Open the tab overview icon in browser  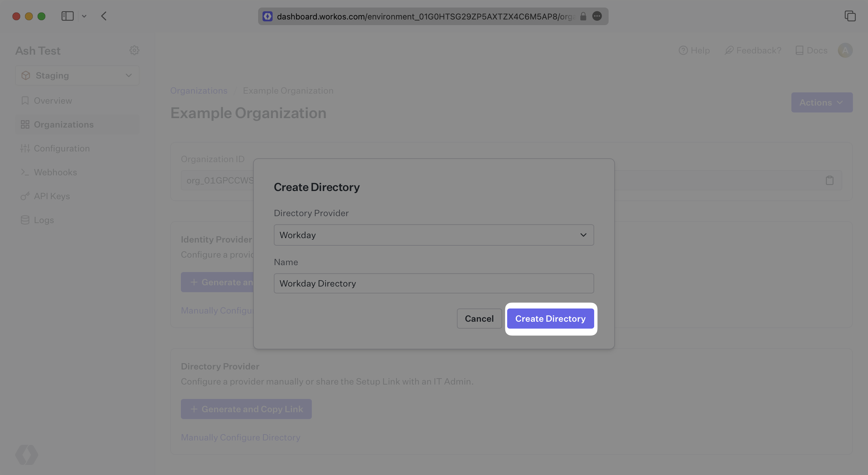point(850,16)
